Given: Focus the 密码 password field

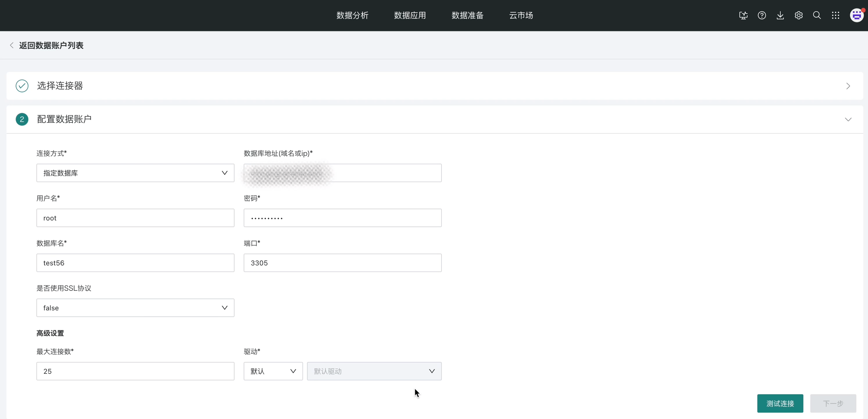Looking at the screenshot, I should (x=342, y=218).
